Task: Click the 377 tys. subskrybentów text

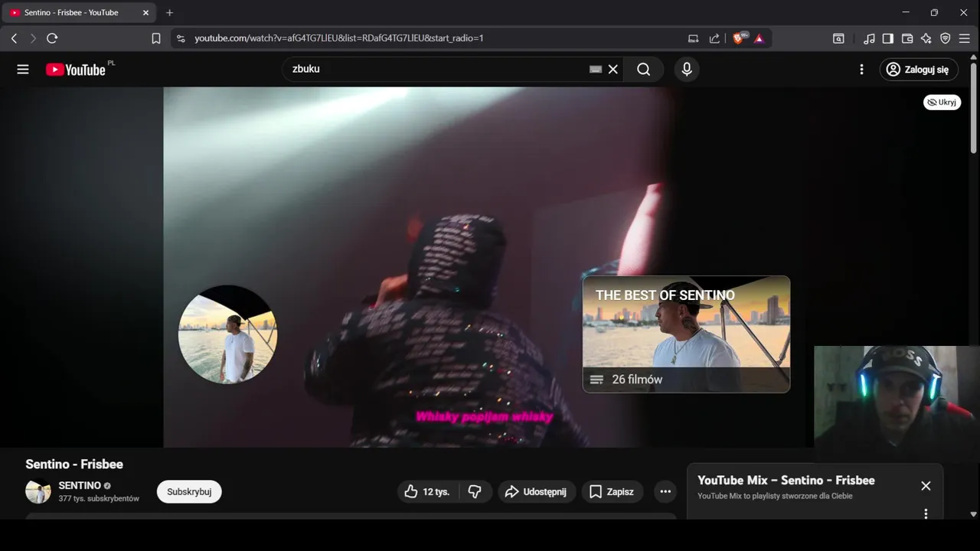Action: (99, 499)
